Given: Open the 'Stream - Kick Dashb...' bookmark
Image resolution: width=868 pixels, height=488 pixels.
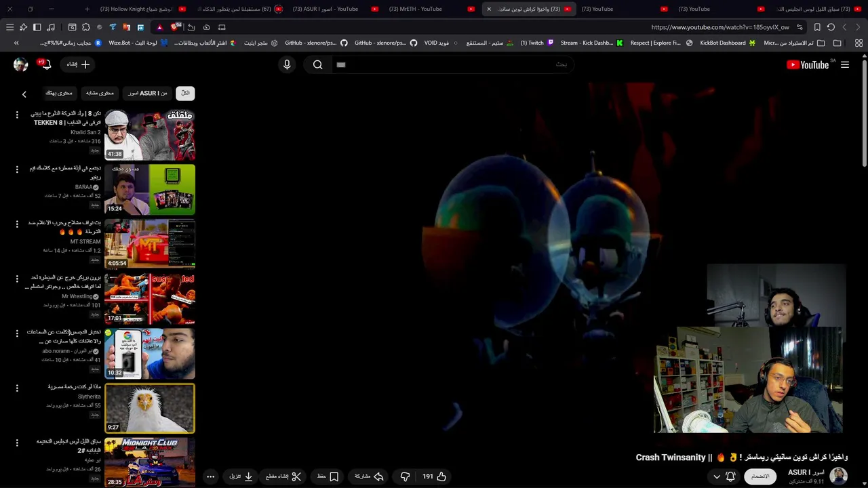Looking at the screenshot, I should (x=591, y=43).
